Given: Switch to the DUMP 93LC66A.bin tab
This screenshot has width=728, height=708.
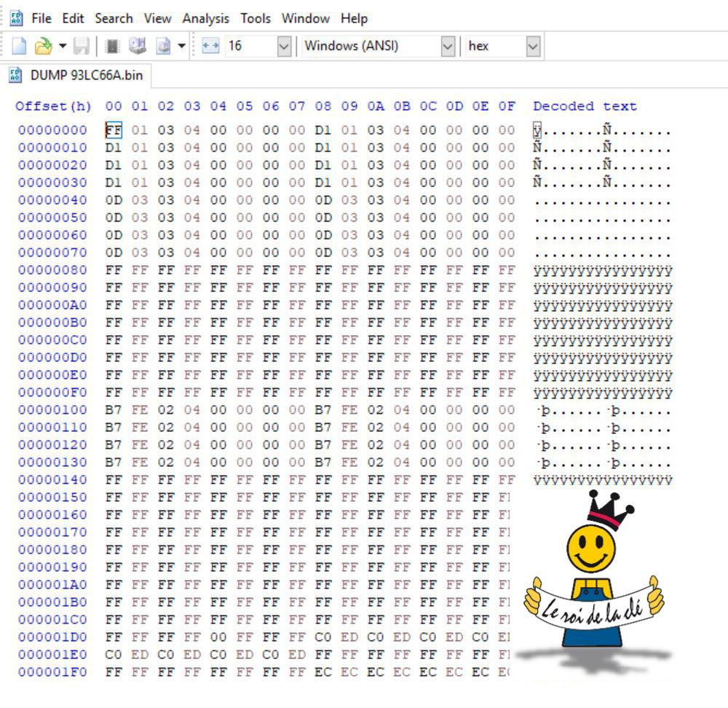Looking at the screenshot, I should coord(75,75).
